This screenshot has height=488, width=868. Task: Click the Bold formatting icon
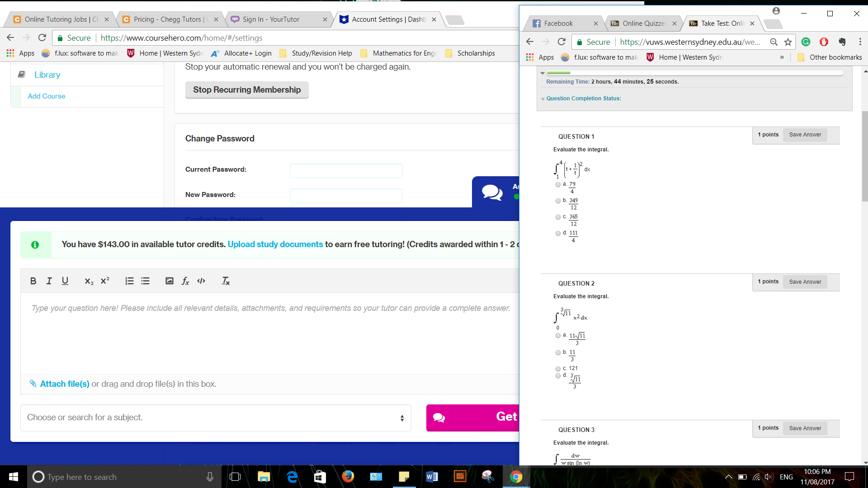[x=33, y=281]
